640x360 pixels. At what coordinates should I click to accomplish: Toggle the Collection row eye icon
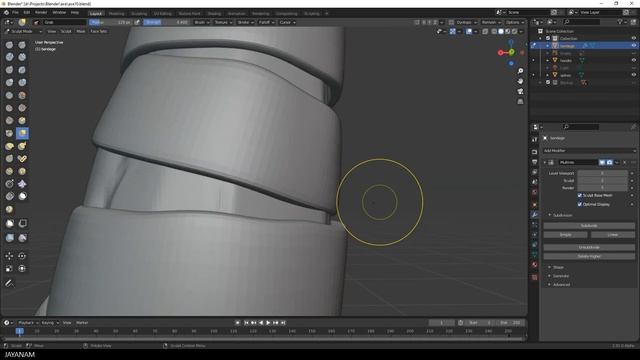click(634, 38)
